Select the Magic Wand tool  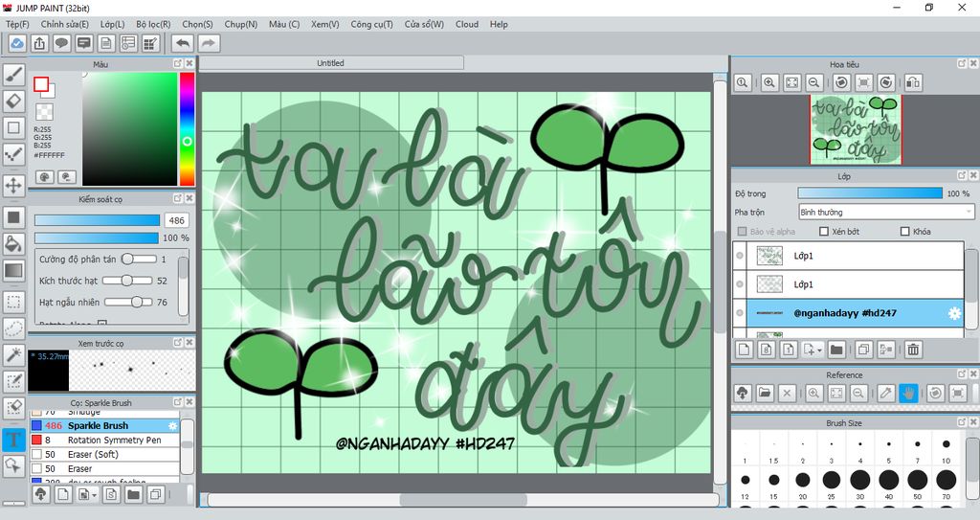tap(13, 354)
